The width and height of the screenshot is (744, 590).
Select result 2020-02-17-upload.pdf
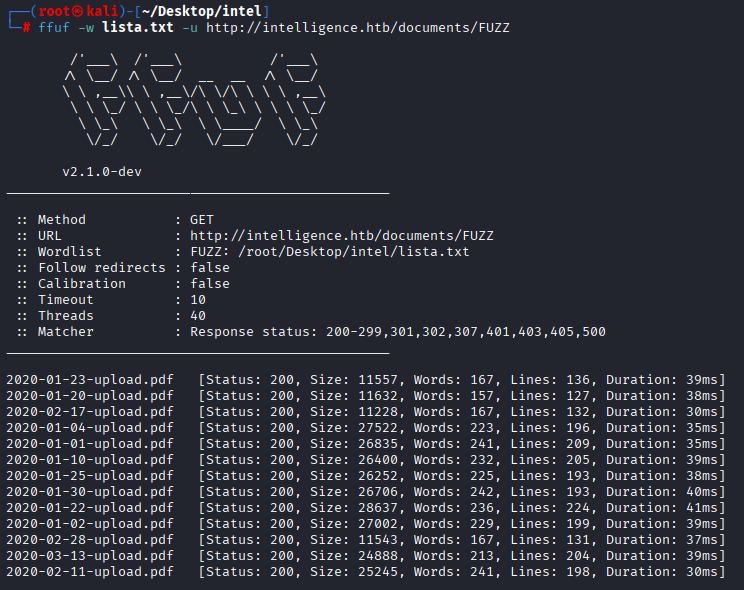tap(90, 412)
